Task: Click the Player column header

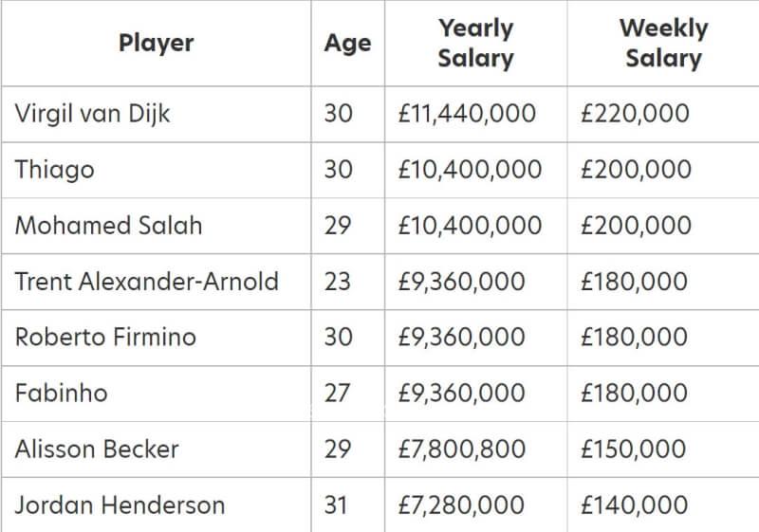Action: pyautogui.click(x=156, y=44)
